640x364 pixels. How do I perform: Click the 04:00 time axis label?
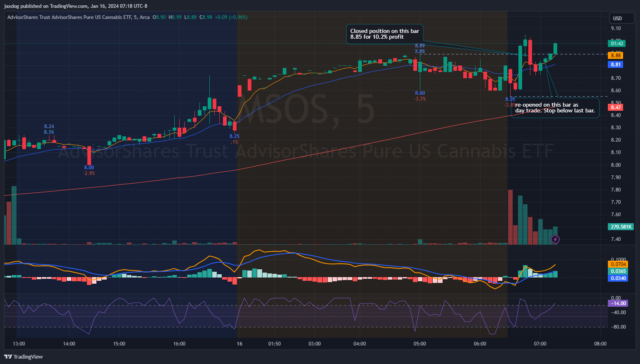(360, 344)
